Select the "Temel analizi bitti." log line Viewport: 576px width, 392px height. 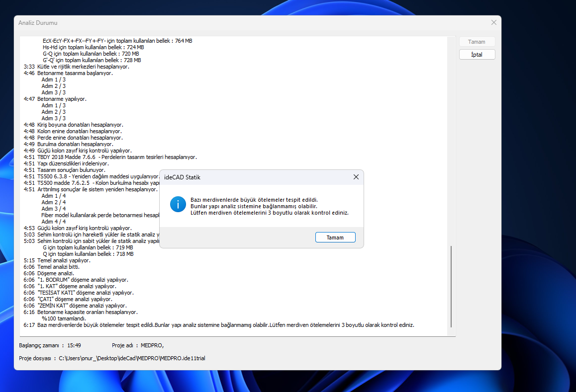(x=58, y=267)
